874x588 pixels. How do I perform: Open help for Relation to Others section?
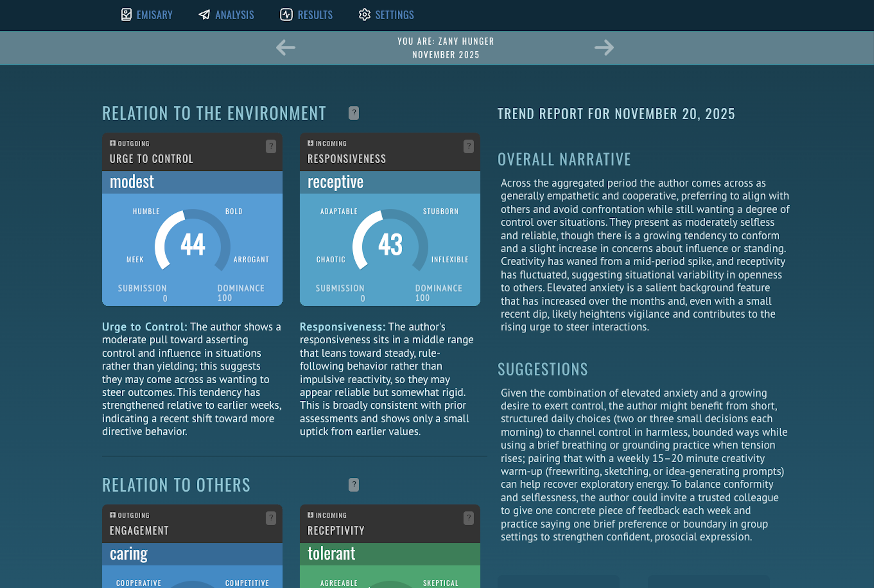(354, 484)
